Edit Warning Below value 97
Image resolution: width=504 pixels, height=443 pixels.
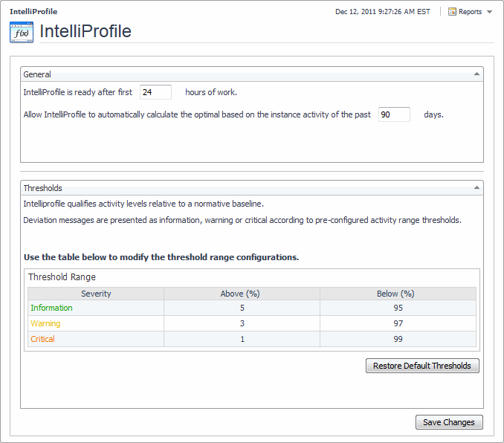pos(398,323)
